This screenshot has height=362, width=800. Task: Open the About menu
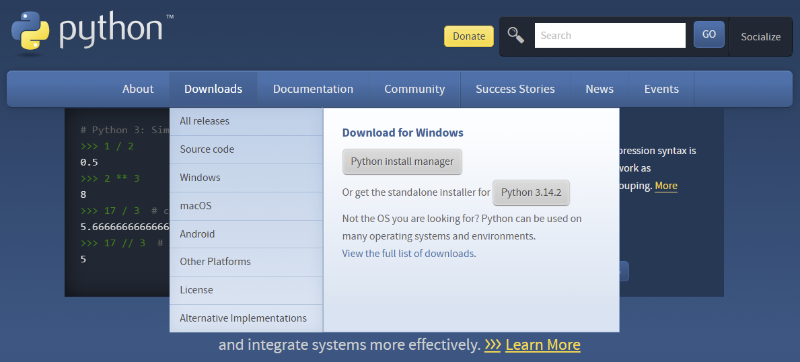click(x=138, y=89)
